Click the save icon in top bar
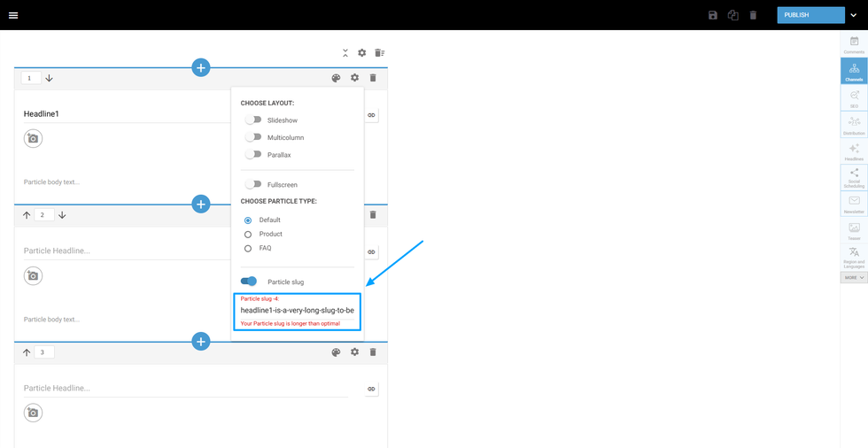868x448 pixels. click(x=713, y=15)
